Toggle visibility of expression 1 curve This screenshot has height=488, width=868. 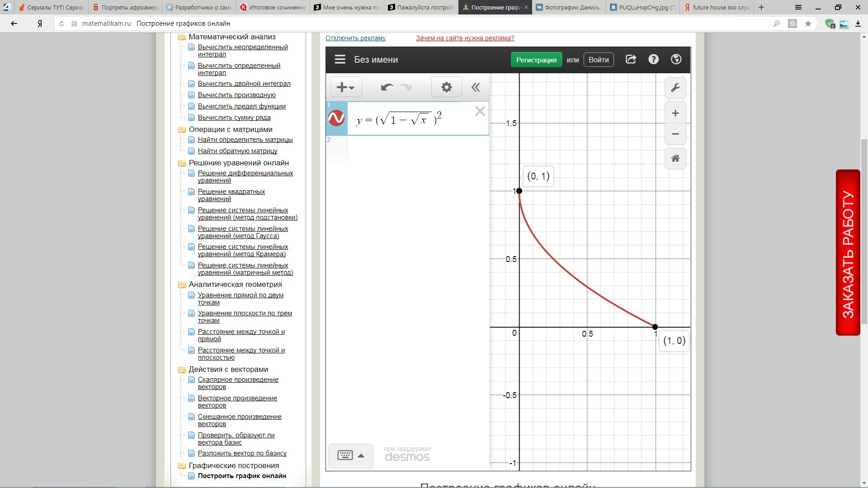coord(336,118)
